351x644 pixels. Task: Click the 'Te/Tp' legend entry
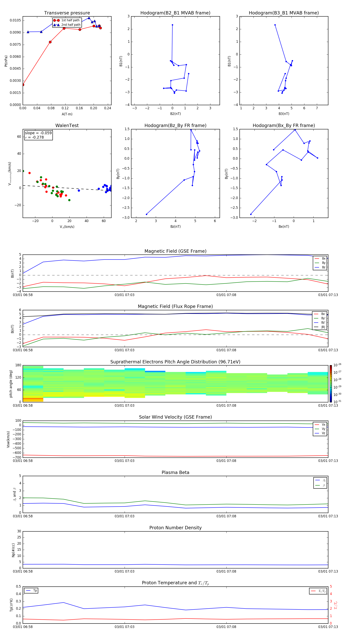tap(318, 591)
